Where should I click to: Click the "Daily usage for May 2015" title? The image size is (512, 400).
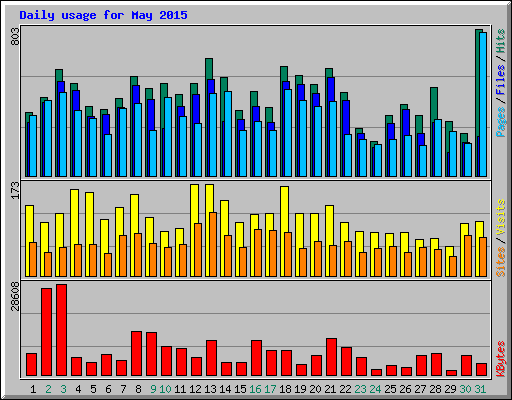103,15
